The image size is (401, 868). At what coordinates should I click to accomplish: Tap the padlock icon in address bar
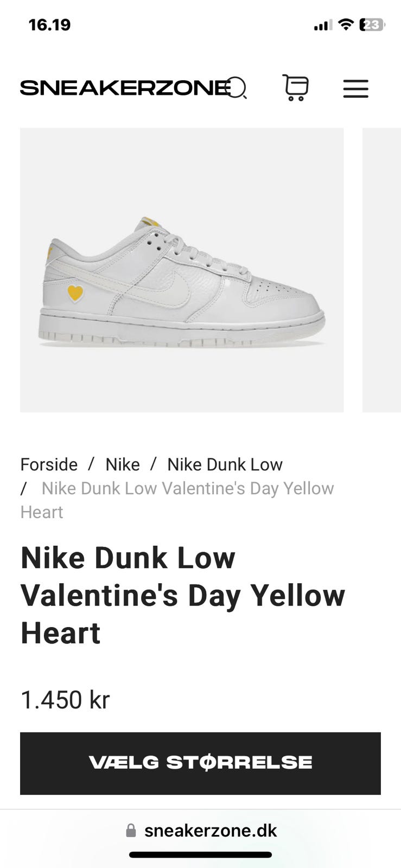coord(131,831)
